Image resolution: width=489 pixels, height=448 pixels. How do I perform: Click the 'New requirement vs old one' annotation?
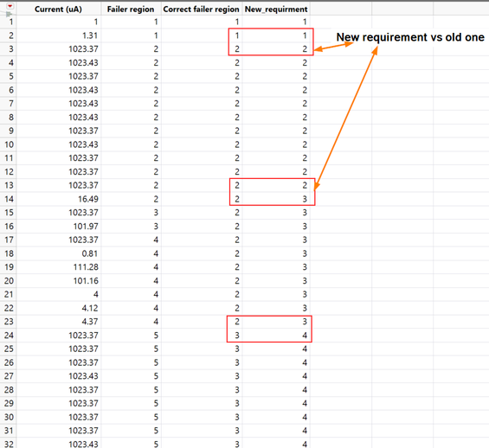click(x=410, y=37)
